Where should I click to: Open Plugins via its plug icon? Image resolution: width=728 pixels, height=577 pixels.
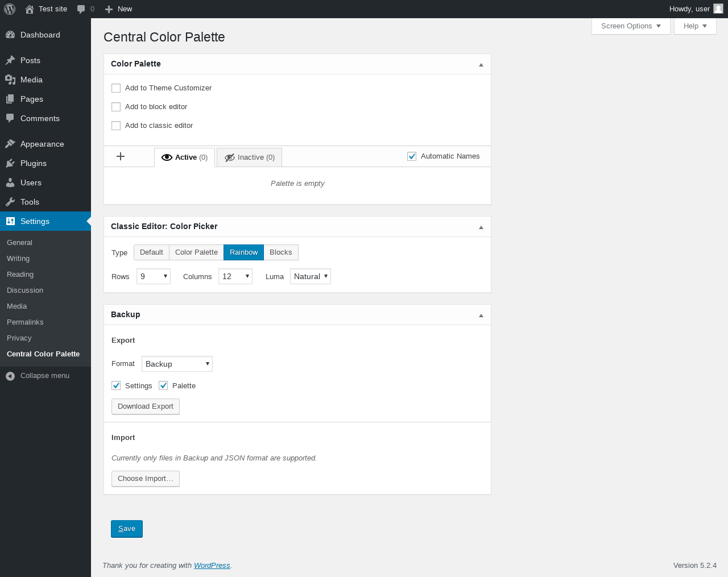click(x=10, y=163)
